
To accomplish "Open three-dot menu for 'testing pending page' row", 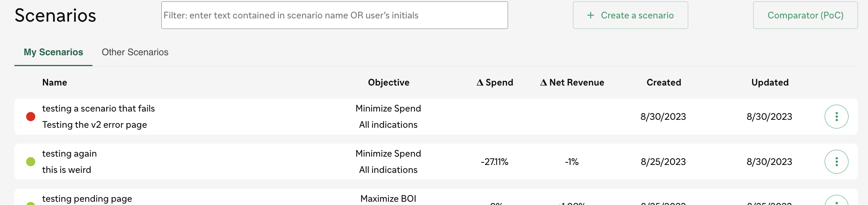I will point(836,201).
